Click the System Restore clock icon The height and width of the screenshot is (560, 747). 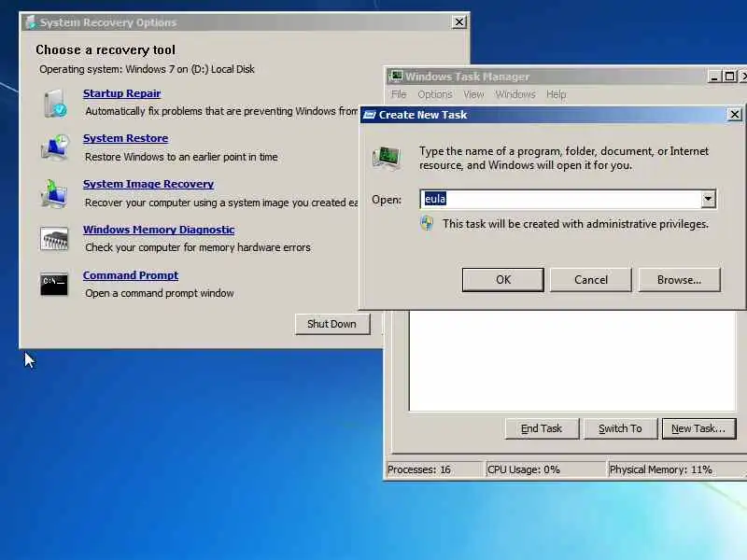click(55, 147)
